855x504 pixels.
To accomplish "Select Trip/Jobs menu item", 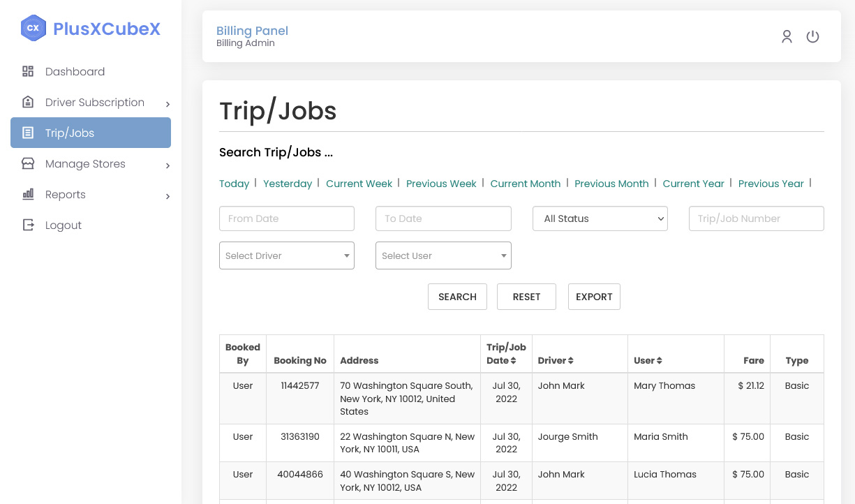I will tap(91, 133).
